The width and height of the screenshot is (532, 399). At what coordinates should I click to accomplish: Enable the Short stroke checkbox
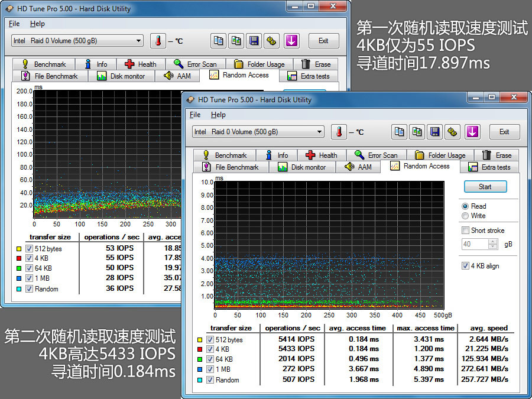point(466,231)
